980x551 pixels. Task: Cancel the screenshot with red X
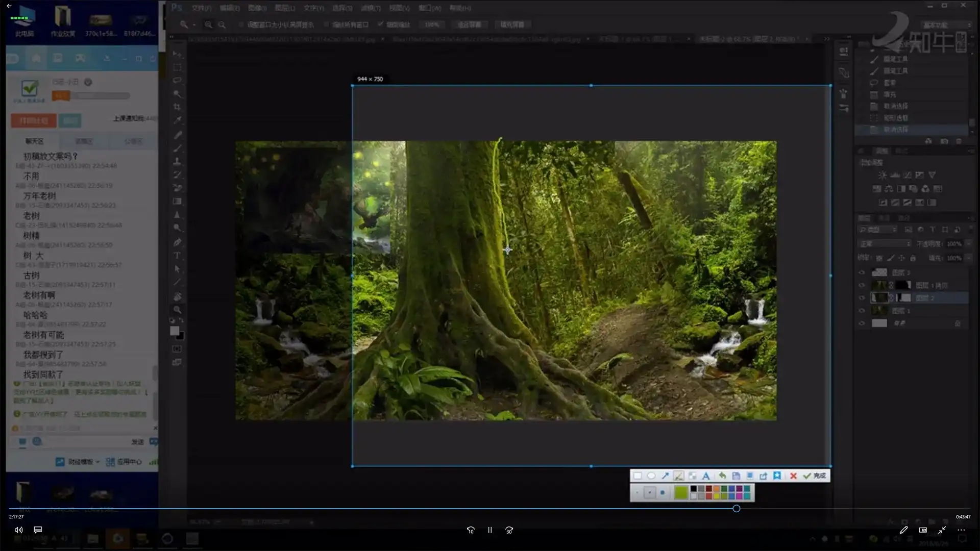tap(793, 476)
